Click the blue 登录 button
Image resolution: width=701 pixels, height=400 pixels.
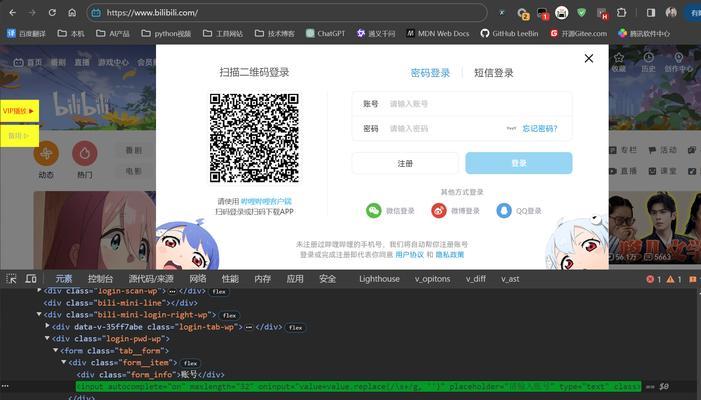point(519,163)
